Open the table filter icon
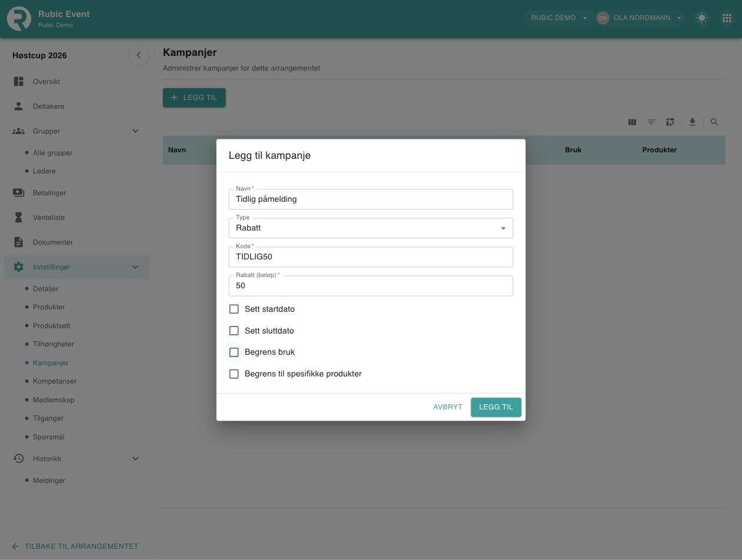The image size is (742, 560). click(651, 122)
